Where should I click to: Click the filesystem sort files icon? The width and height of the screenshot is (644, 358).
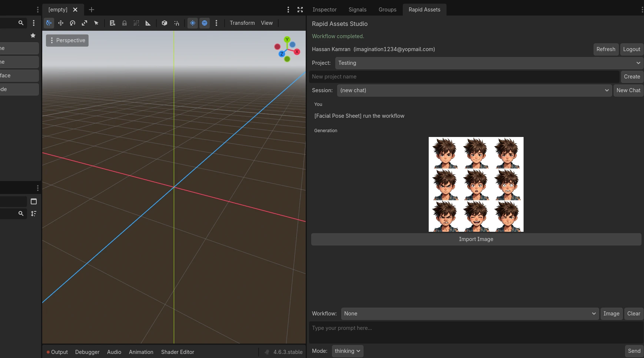click(34, 214)
